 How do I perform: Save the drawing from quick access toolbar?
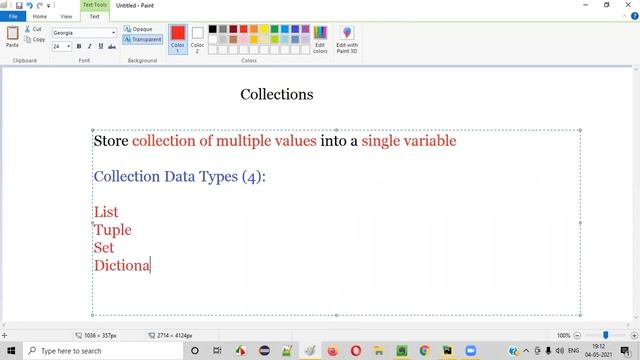click(x=19, y=6)
